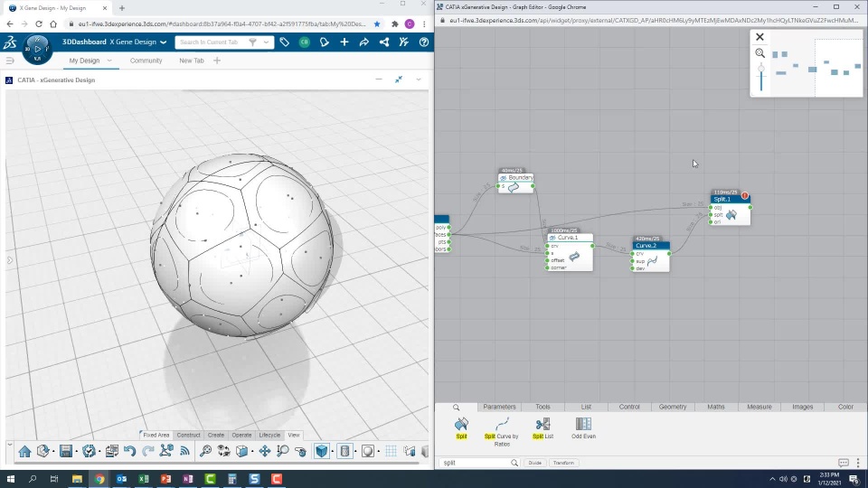Click the Curve.2 node header
The width and height of the screenshot is (868, 488).
(x=650, y=245)
